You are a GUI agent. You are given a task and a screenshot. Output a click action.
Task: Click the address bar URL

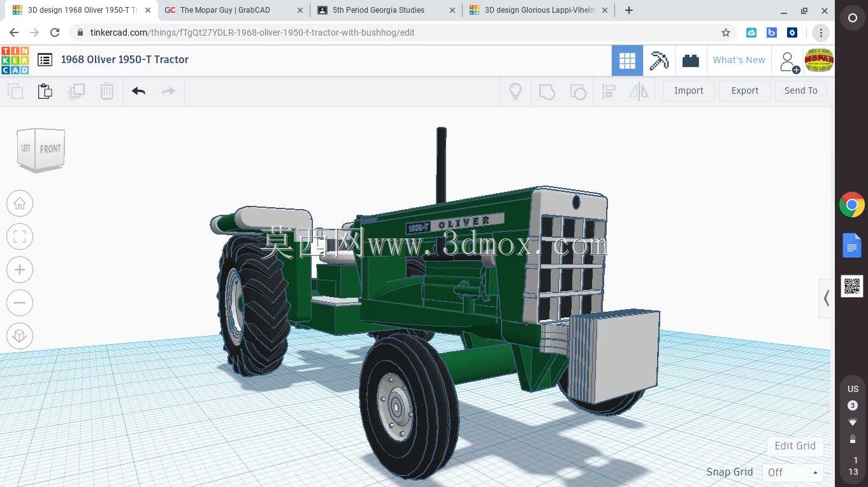(252, 33)
